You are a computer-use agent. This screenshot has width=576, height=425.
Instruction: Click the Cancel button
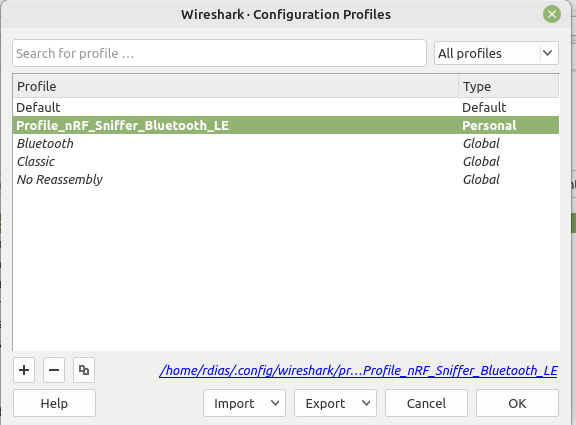click(x=426, y=403)
